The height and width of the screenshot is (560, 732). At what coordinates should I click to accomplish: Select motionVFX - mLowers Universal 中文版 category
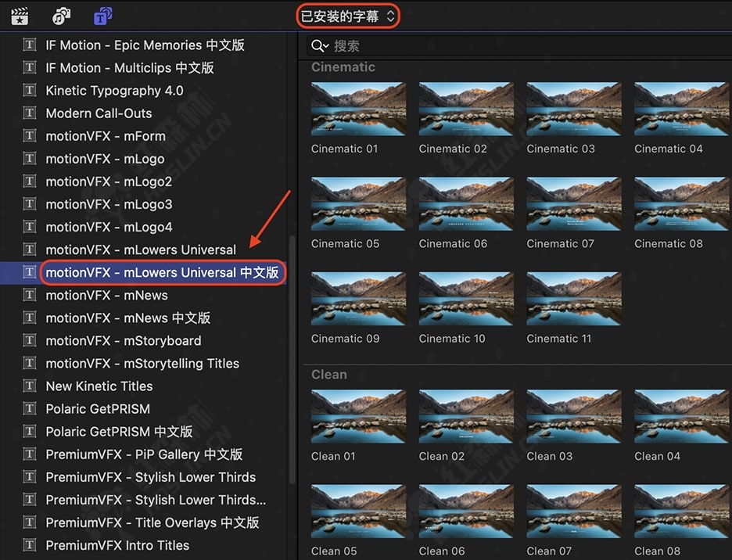point(162,272)
